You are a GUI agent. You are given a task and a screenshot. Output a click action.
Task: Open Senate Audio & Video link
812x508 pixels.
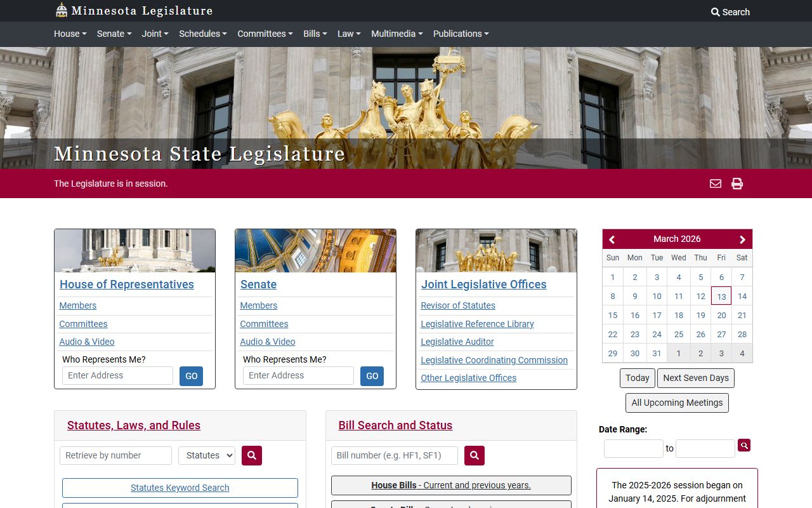point(268,342)
